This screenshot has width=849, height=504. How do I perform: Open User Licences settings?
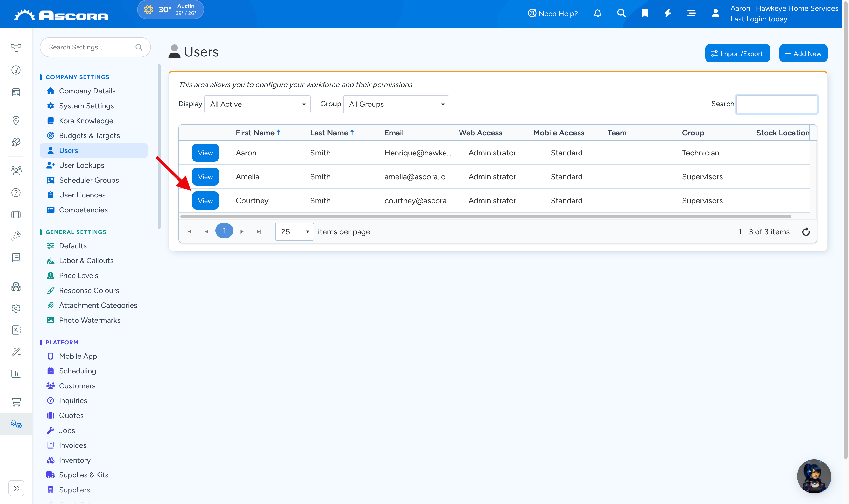coord(82,195)
